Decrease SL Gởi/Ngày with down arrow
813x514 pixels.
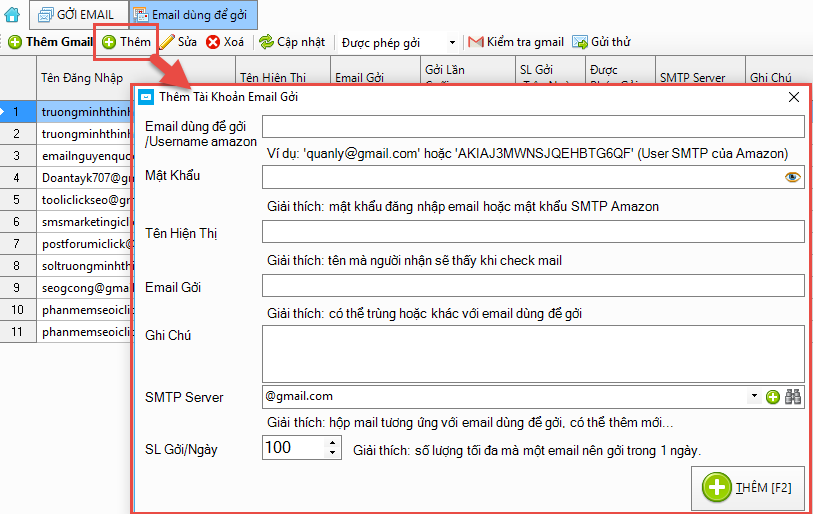[332, 453]
